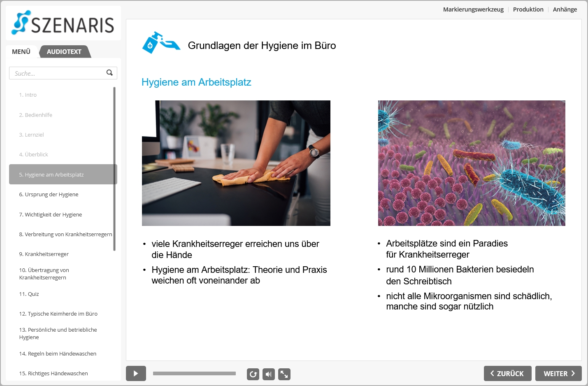
Task: Open chapter 13. Persönliche und betriebliche Hygiene
Action: pos(63,333)
